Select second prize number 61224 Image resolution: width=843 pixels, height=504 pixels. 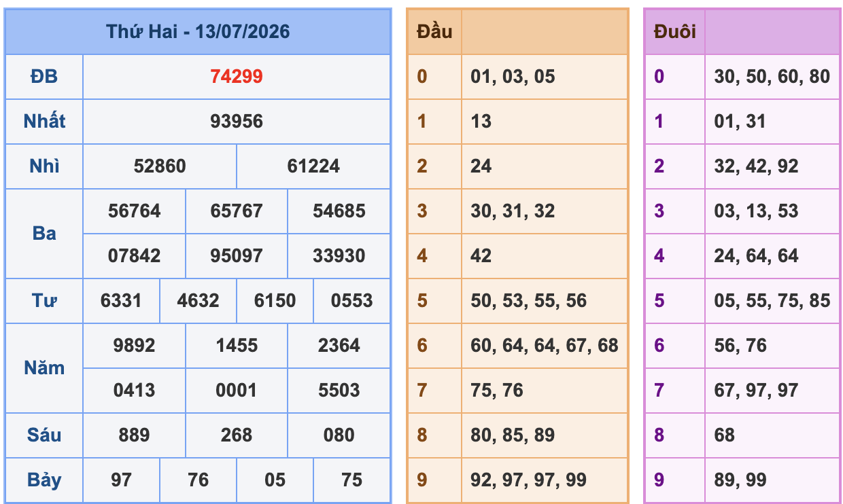[x=313, y=166]
